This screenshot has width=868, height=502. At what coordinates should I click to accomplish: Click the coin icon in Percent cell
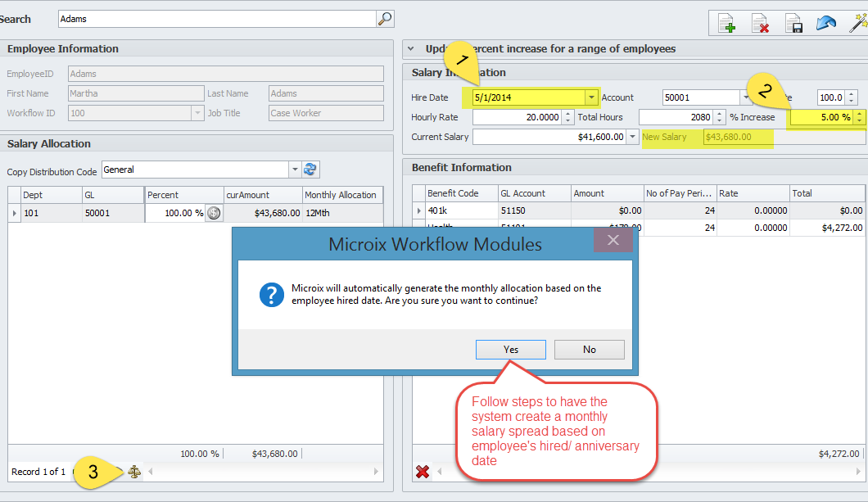[x=214, y=213]
